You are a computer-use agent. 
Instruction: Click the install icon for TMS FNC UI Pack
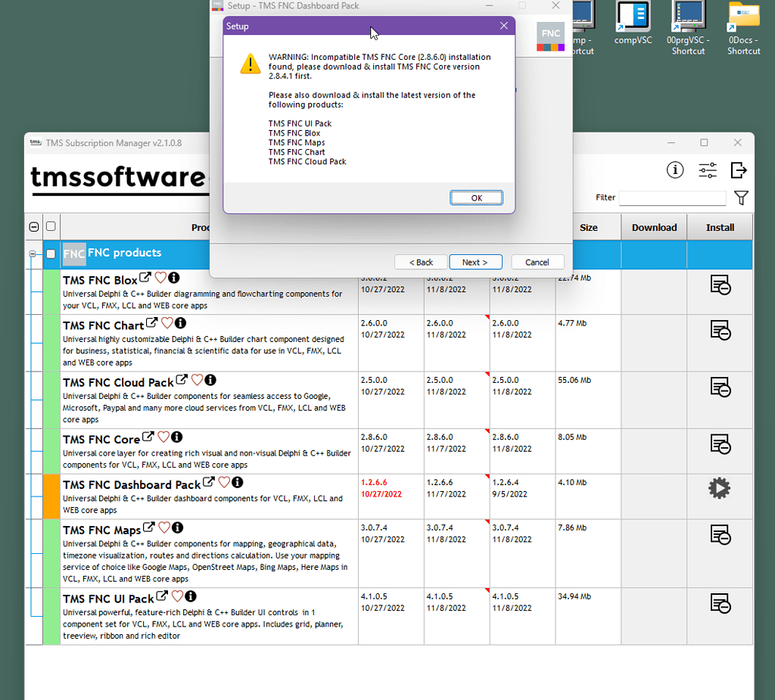[x=719, y=605]
